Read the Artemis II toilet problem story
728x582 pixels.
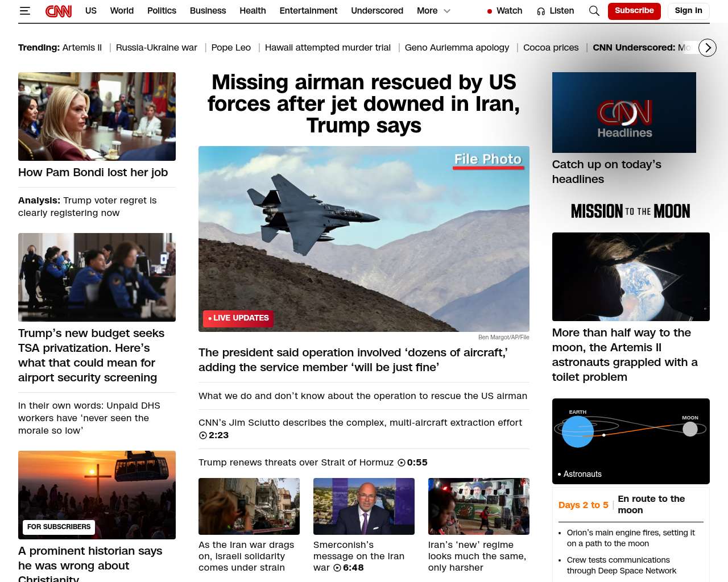[x=624, y=355]
